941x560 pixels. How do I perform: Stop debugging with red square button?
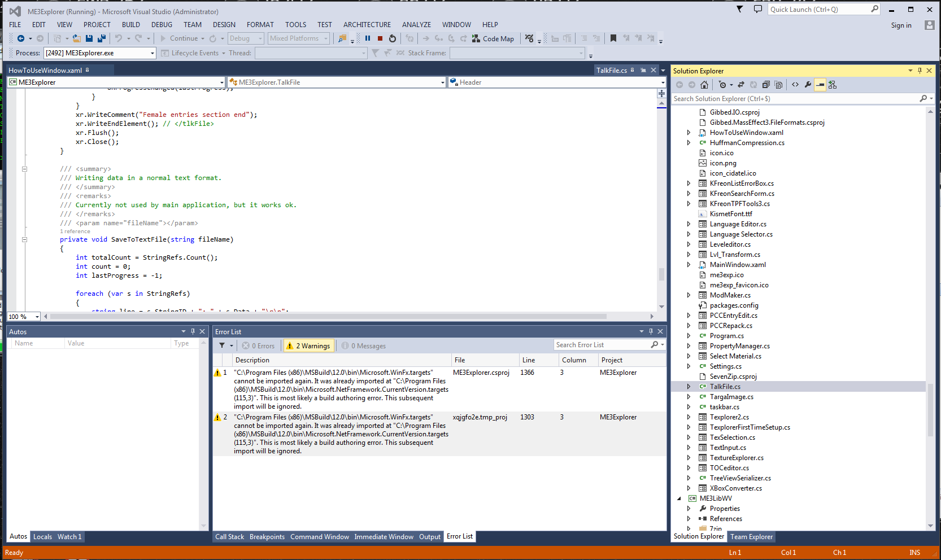click(x=380, y=38)
